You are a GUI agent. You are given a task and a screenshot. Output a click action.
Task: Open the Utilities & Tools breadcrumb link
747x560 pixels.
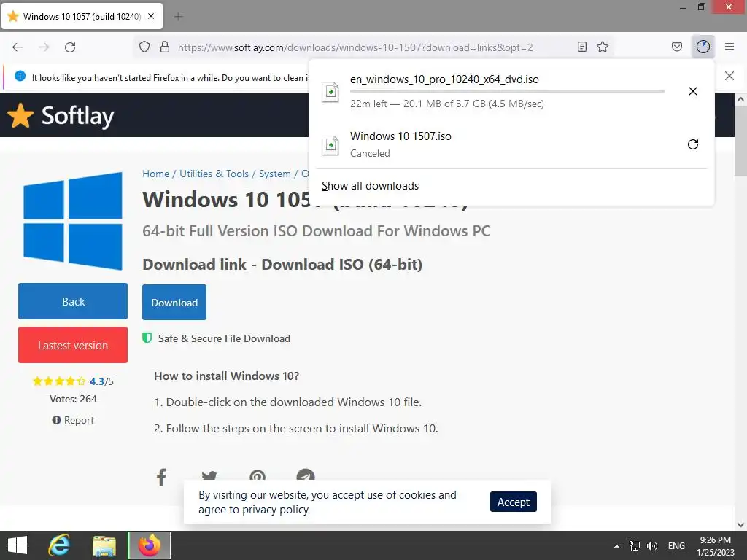pyautogui.click(x=214, y=174)
